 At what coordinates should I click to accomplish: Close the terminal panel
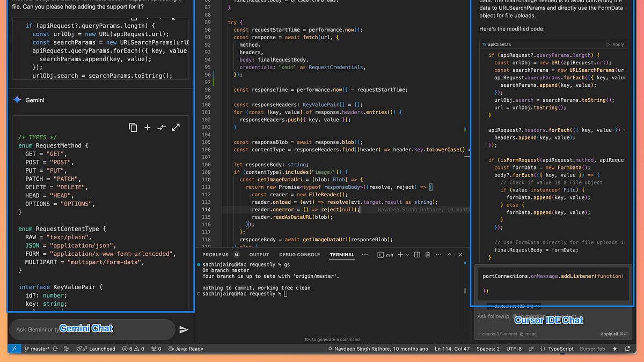coord(460,255)
